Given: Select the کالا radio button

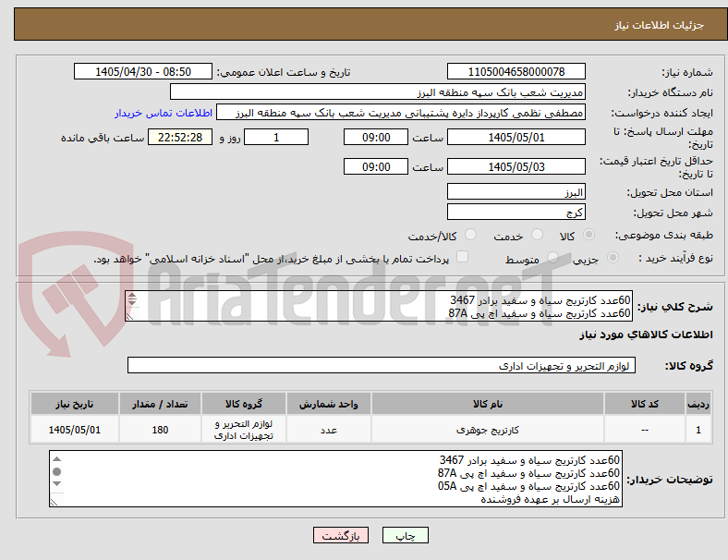Looking at the screenshot, I should [x=588, y=235].
